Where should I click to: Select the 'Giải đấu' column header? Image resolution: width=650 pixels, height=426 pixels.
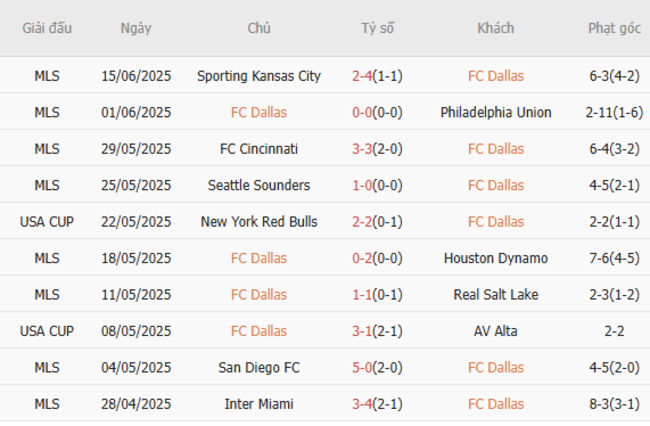46,28
